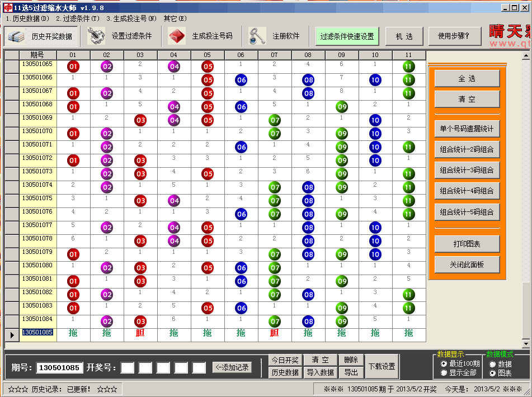Click the 过滤条件快速设置 button
The height and width of the screenshot is (397, 532).
pos(347,36)
